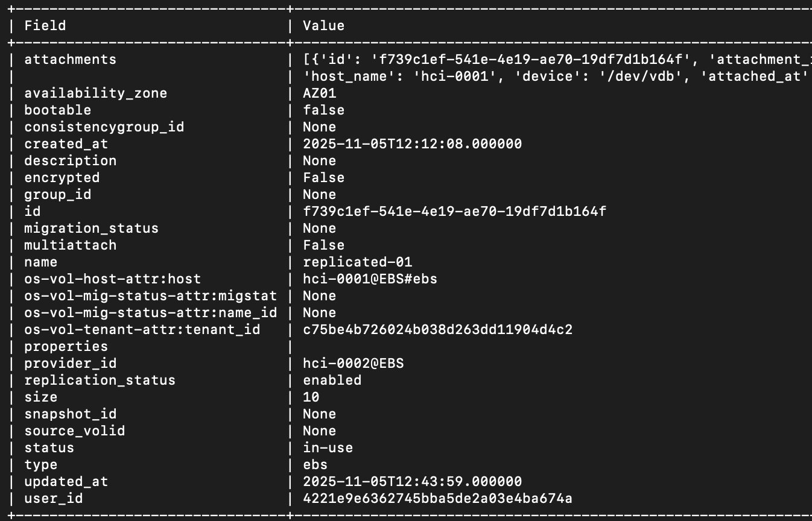Viewport: 812px width, 521px height.
Task: Click the encrypted value False
Action: click(x=323, y=178)
